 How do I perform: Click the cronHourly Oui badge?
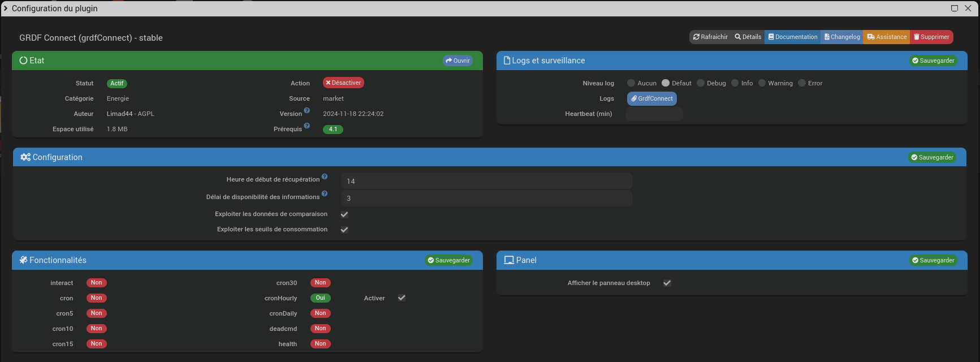click(321, 298)
